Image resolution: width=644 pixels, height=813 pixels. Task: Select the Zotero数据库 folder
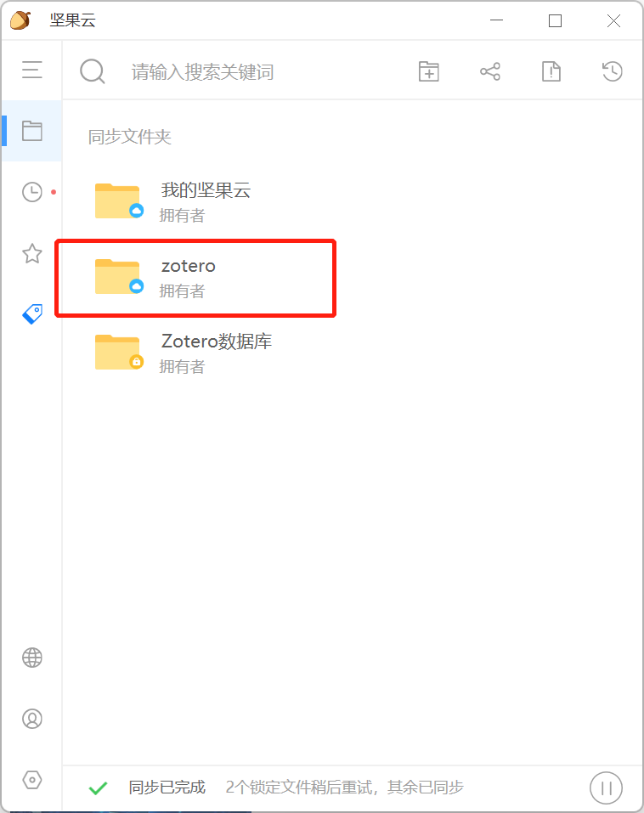(x=197, y=353)
